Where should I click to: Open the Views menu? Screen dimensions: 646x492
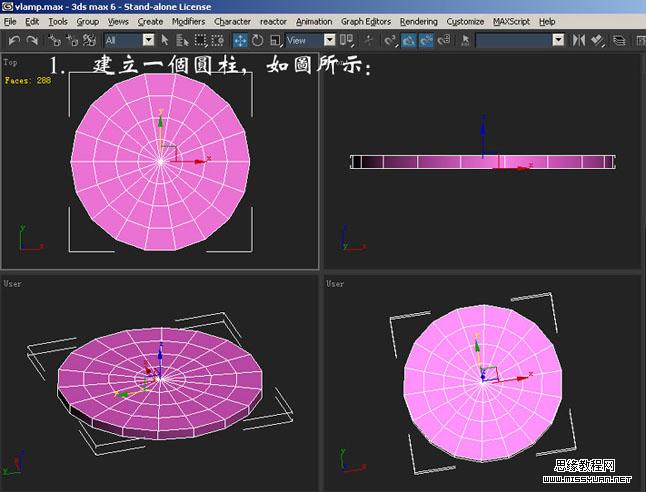118,21
